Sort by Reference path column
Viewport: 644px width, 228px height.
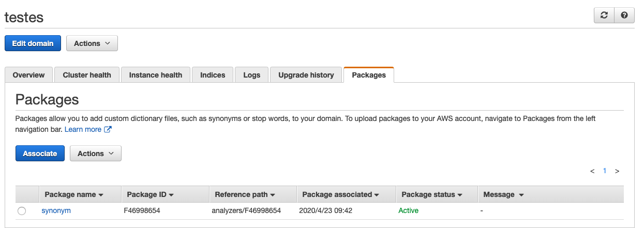tap(245, 195)
